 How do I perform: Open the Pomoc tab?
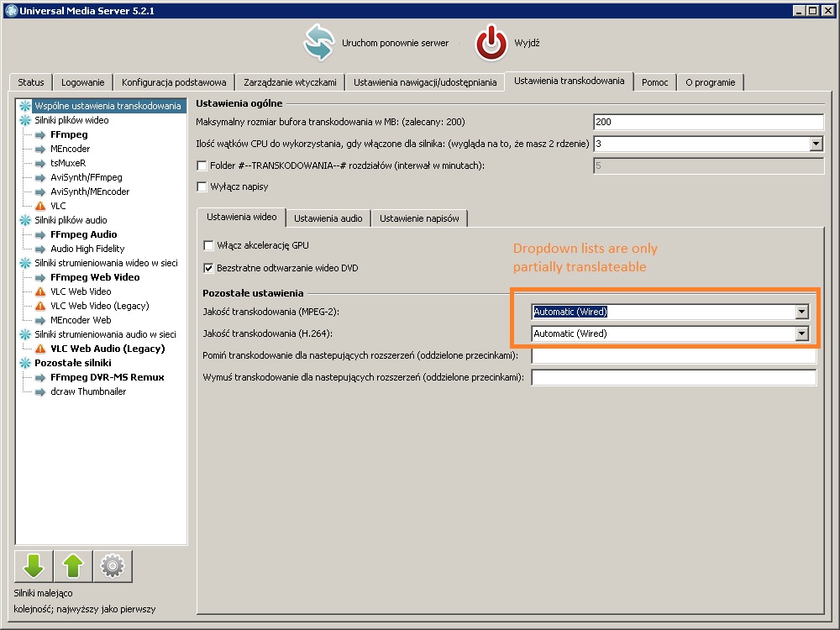654,82
